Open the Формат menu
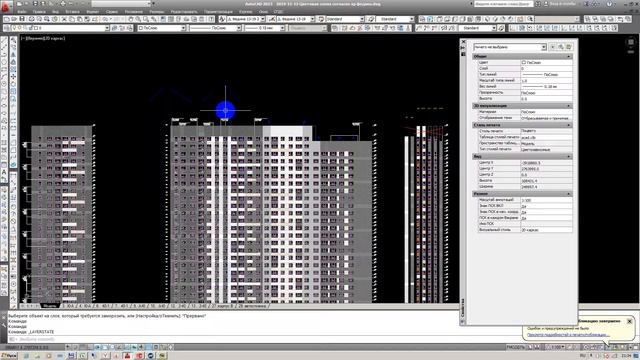The height and width of the screenshot is (360, 640). pos(93,12)
